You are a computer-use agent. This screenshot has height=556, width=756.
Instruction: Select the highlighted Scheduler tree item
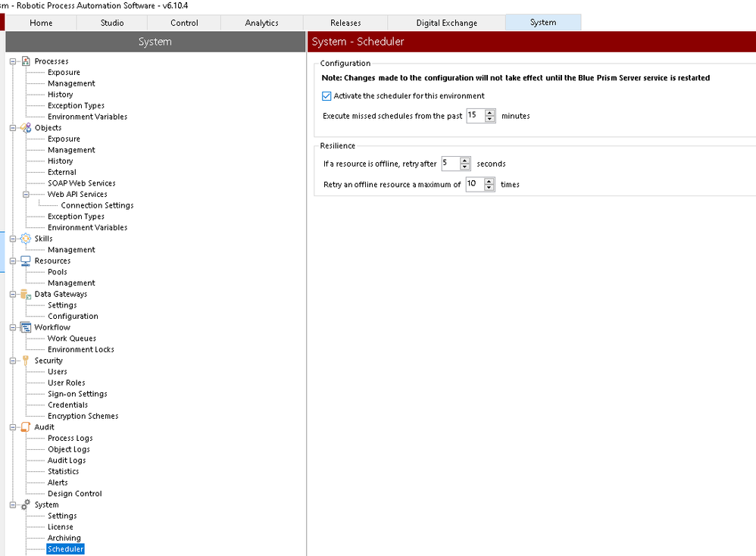pos(66,549)
